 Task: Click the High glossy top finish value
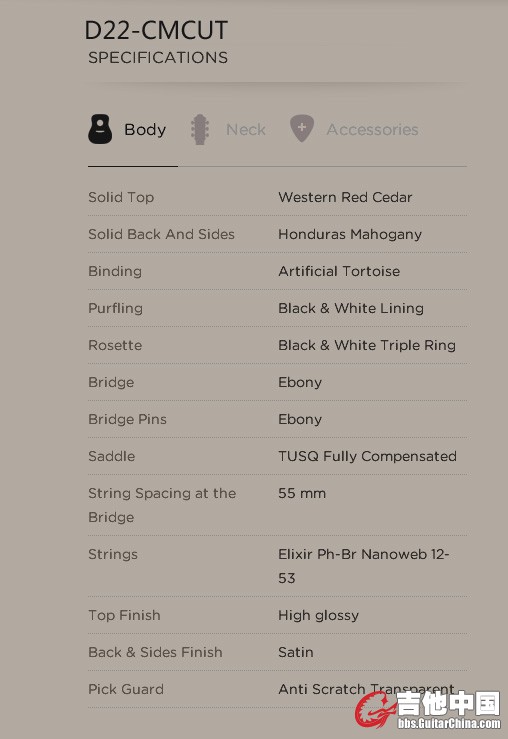pos(319,615)
